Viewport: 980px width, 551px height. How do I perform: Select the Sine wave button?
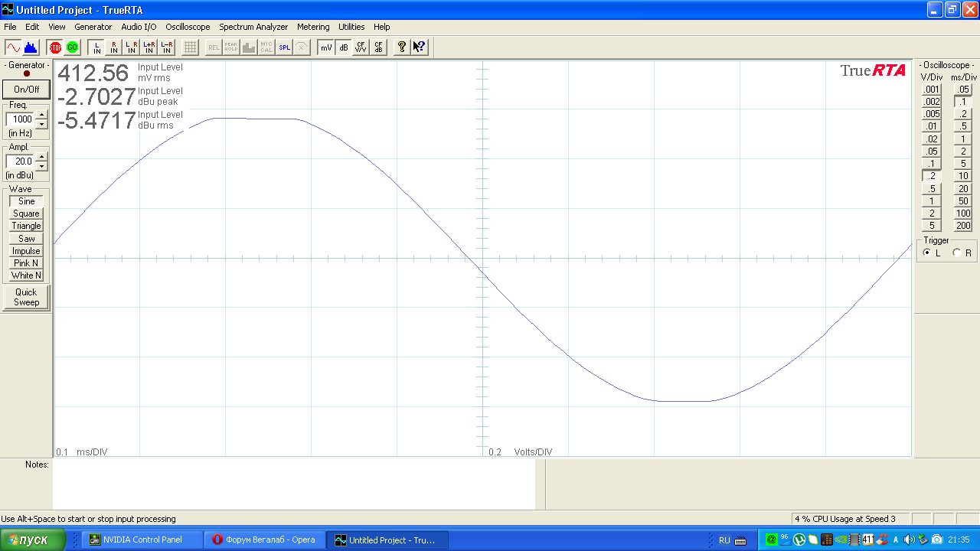26,201
